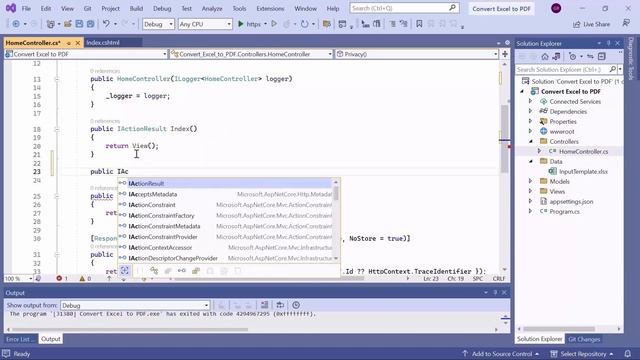Select IActionContextAccessor suggestion
Image resolution: width=640 pixels, height=360 pixels.
[x=225, y=247]
